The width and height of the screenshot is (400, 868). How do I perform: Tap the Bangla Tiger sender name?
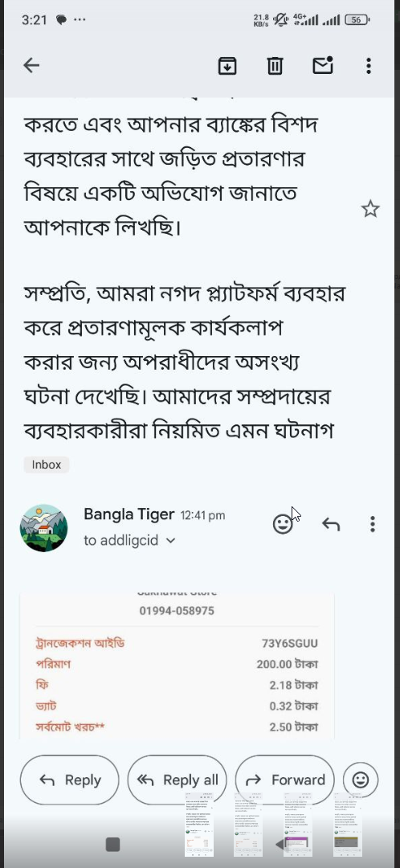click(x=129, y=514)
